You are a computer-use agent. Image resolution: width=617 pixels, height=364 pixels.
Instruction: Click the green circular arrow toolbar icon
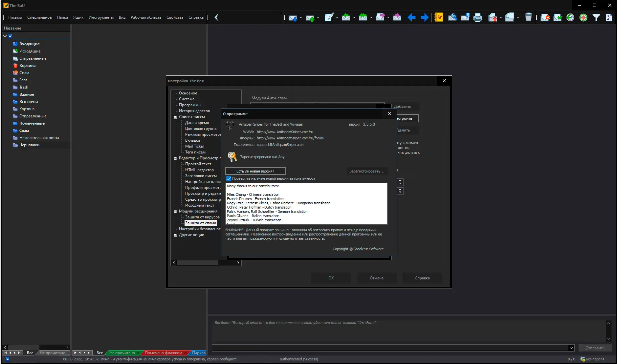click(570, 17)
